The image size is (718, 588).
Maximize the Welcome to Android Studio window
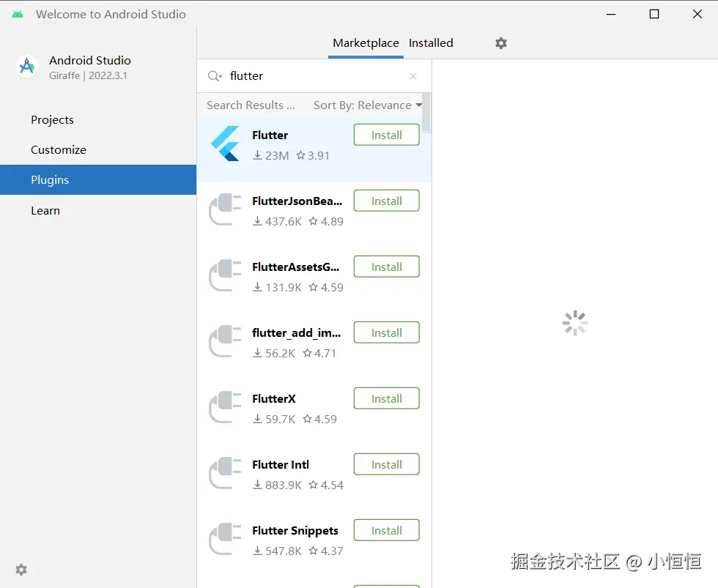point(654,14)
